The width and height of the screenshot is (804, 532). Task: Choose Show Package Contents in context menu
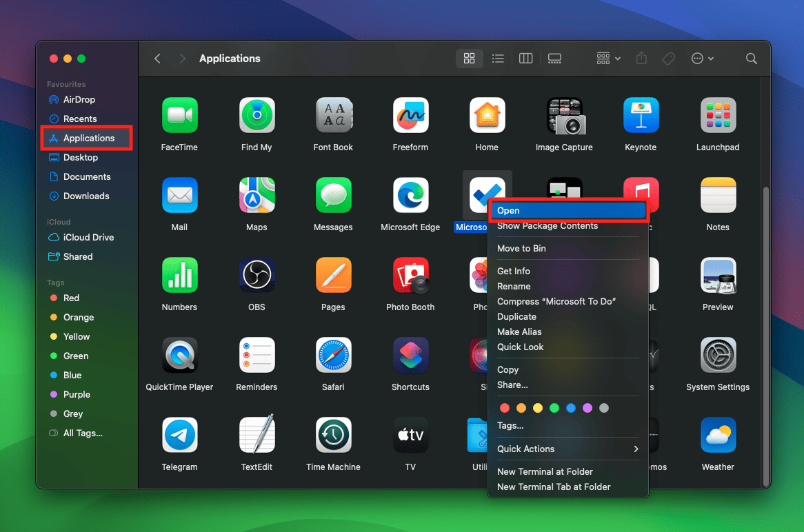coord(567,226)
